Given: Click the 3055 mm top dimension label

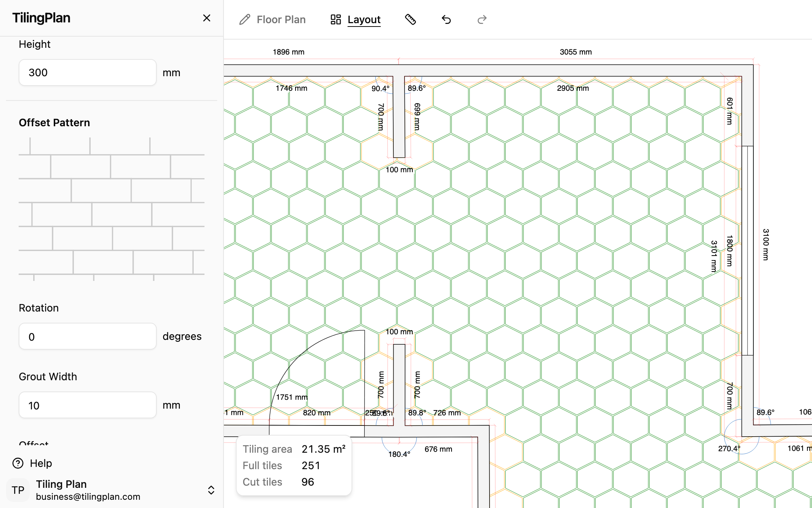Looking at the screenshot, I should coord(576,52).
